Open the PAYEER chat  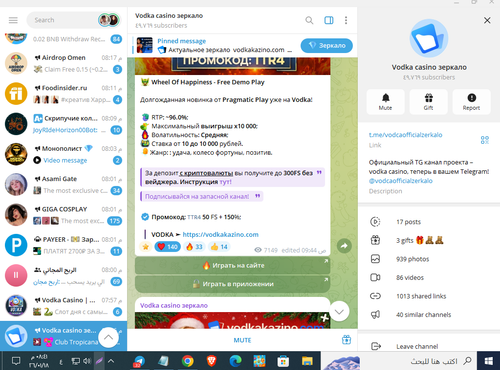point(63,245)
